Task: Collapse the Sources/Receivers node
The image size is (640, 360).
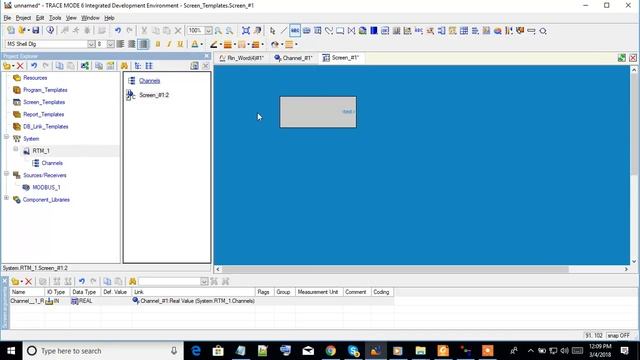Action: [x=7, y=173]
